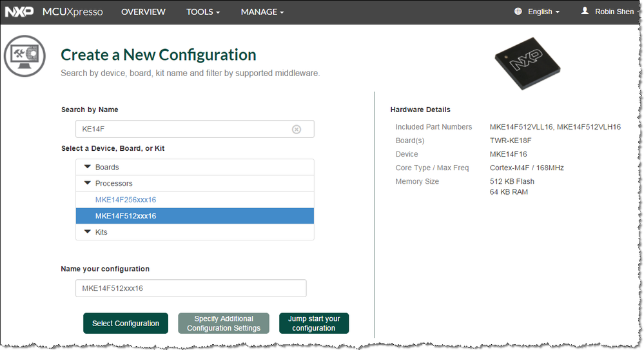The width and height of the screenshot is (644, 350).
Task: Go to the OVERVIEW page
Action: pyautogui.click(x=143, y=12)
